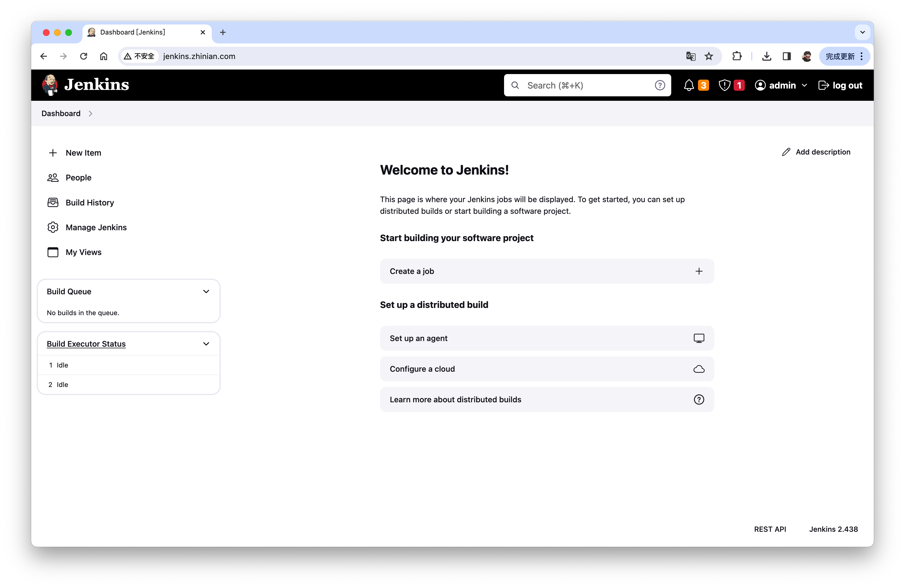Screen dimensions: 905x588
Task: Click the REST API footer link
Action: tap(770, 529)
